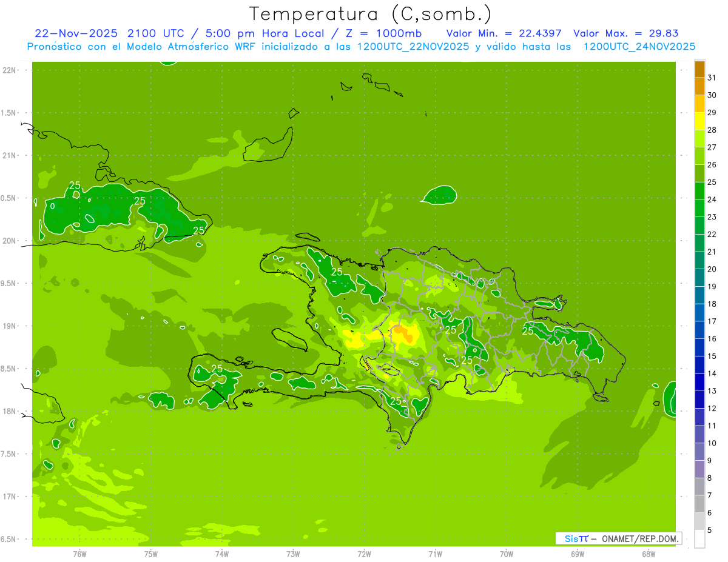Click the "Valor Max. = 29.83" value
The height and width of the screenshot is (562, 728).
pos(625,33)
